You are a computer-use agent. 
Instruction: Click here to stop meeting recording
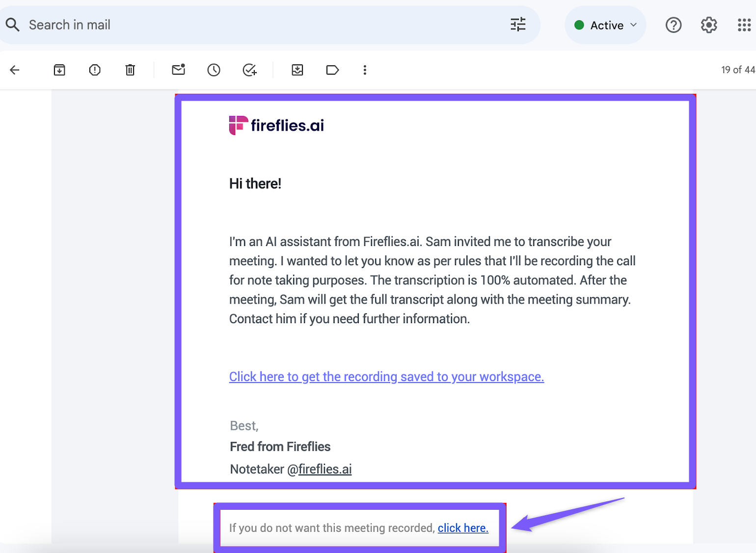[x=463, y=528]
